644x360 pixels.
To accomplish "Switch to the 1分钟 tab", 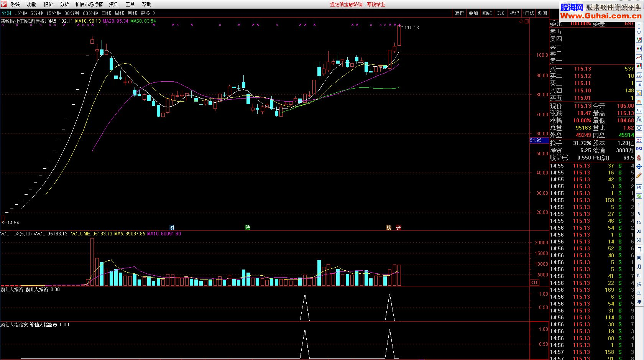I will click(21, 13).
